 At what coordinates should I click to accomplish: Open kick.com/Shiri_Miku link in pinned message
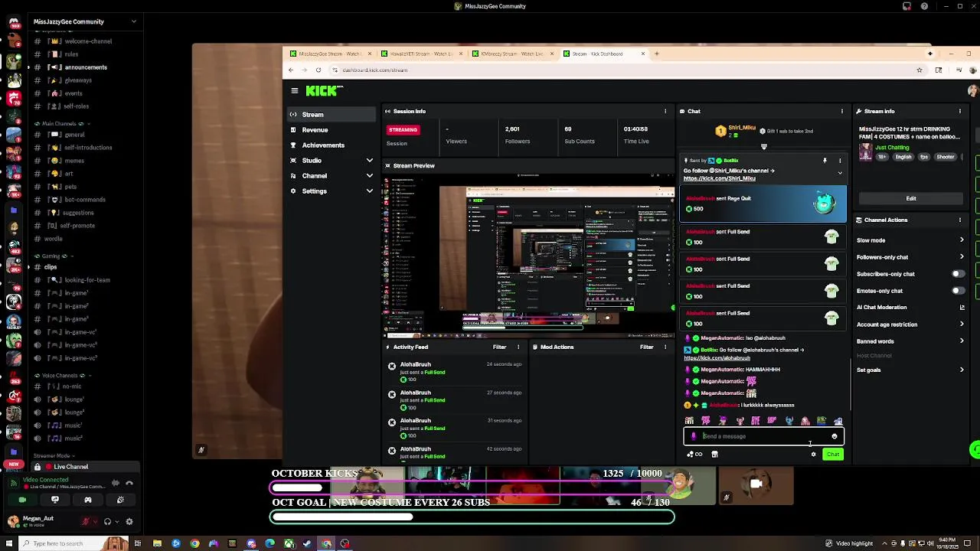click(719, 178)
